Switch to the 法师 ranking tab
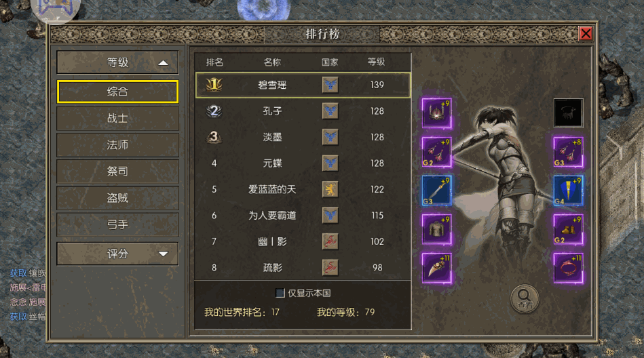Image resolution: width=644 pixels, height=358 pixels. coord(117,144)
